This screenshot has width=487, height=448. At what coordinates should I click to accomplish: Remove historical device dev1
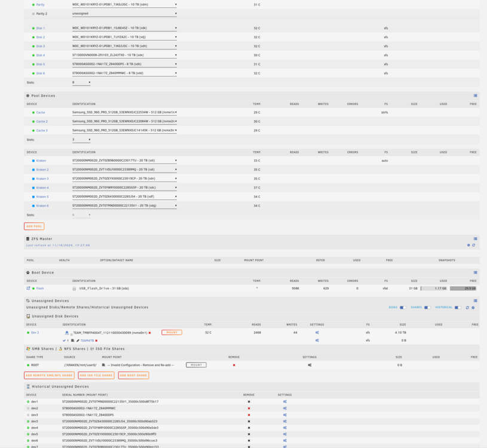click(249, 402)
